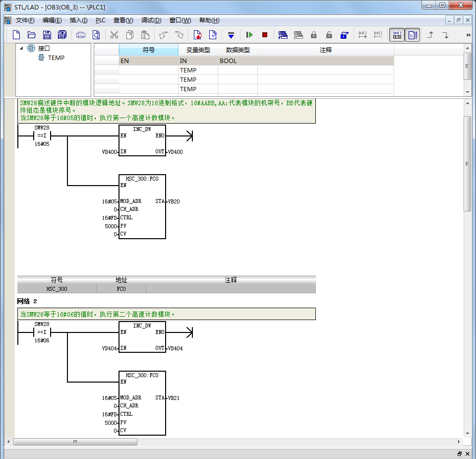Image resolution: width=476 pixels, height=459 pixels.
Task: Open the 编辑(E) menu
Action: click(x=52, y=20)
